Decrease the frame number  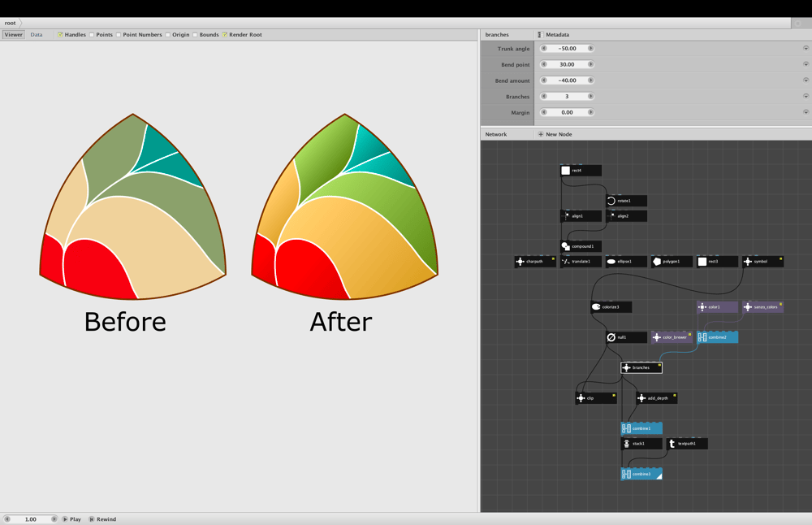pos(7,518)
